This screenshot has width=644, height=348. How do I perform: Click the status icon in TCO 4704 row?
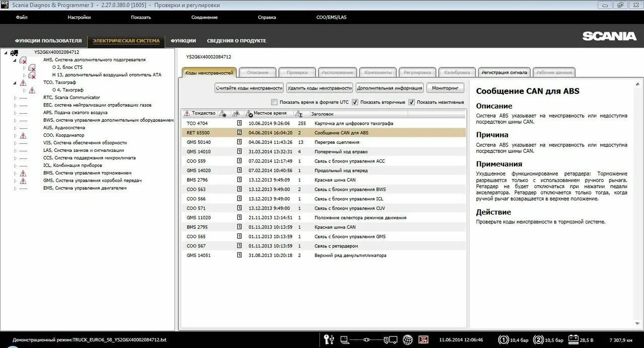pos(239,123)
